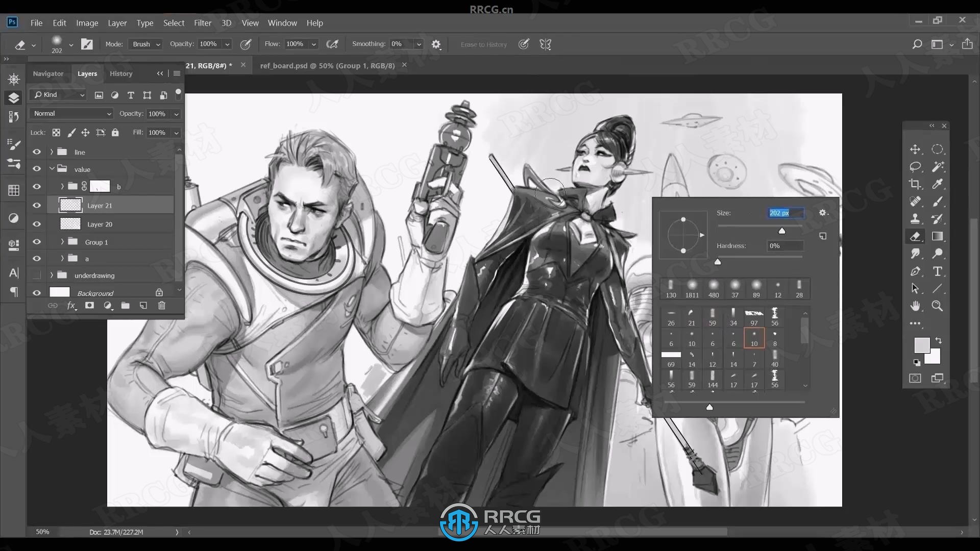Select the Move tool
The height and width of the screenshot is (551, 980).
click(x=915, y=149)
